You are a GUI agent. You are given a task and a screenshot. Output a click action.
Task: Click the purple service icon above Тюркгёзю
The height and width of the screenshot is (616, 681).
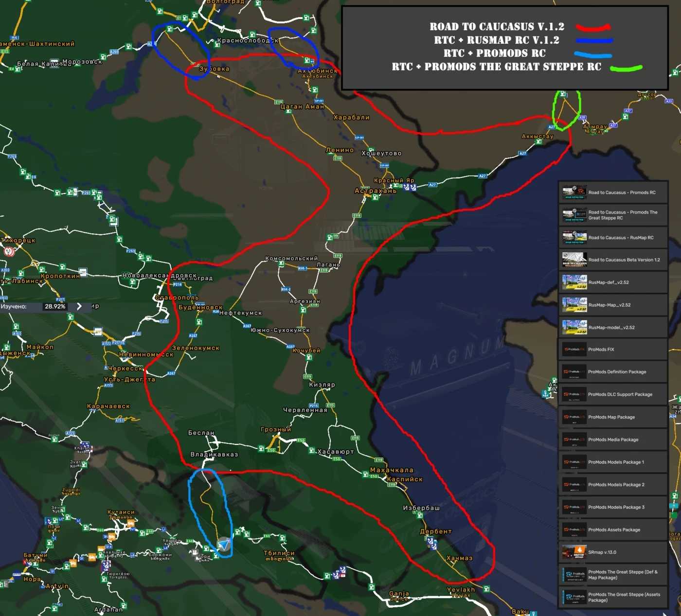[106, 565]
